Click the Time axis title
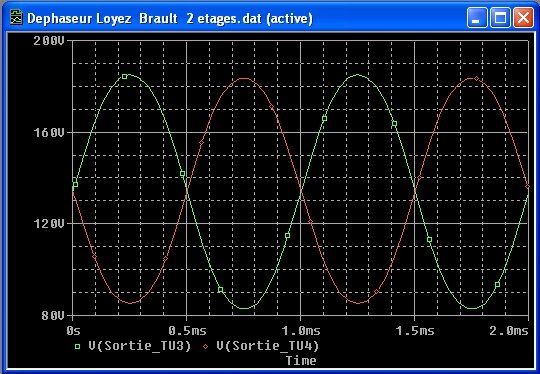 click(301, 361)
